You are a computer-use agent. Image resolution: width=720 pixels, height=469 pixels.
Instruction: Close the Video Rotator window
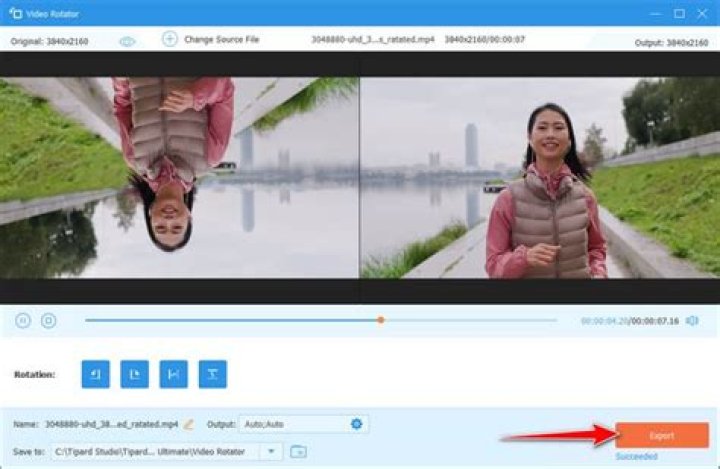702,13
